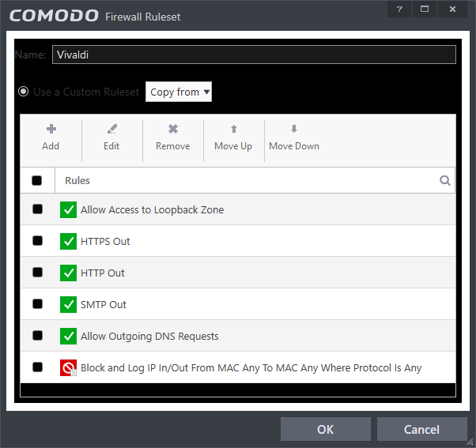Open the rules search magnifier
Screen dimensions: 476x448
click(x=444, y=180)
